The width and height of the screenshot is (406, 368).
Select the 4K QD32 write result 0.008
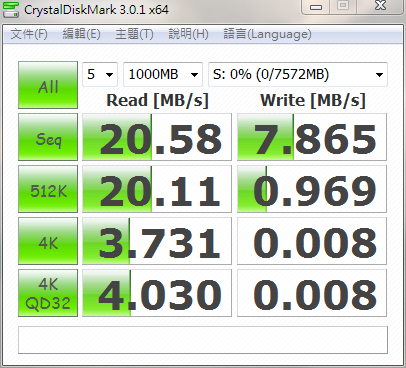(312, 293)
